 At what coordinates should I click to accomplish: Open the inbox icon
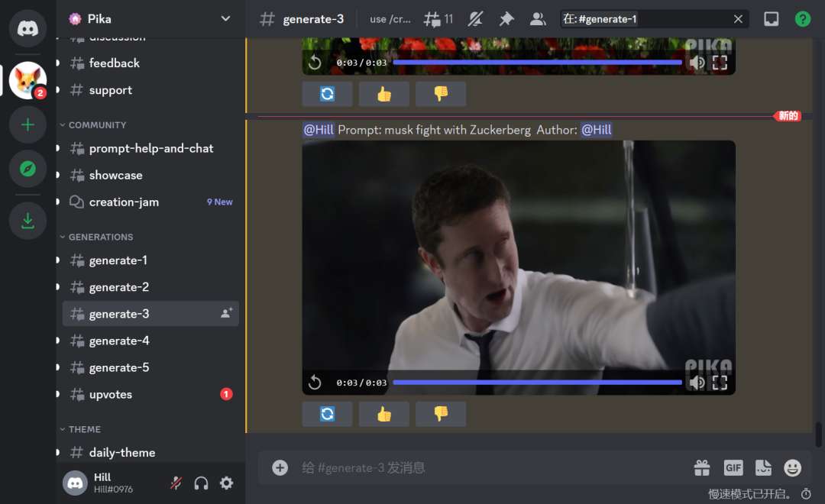771,19
